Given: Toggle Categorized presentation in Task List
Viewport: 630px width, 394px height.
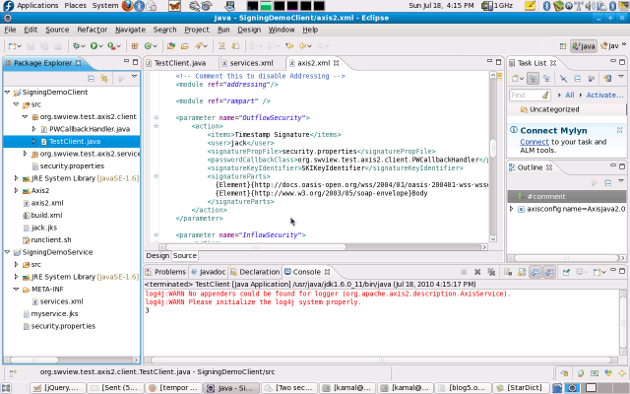Looking at the screenshot, I should [533, 79].
